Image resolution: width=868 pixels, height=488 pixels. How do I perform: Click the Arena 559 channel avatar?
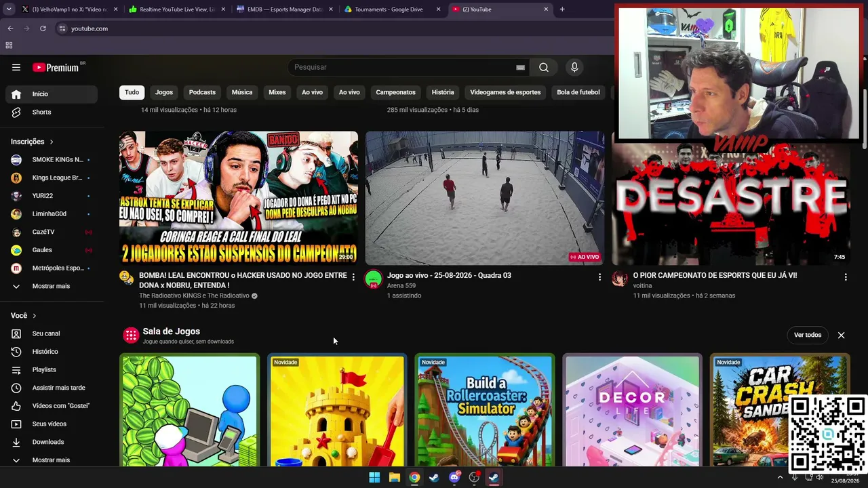pyautogui.click(x=373, y=279)
